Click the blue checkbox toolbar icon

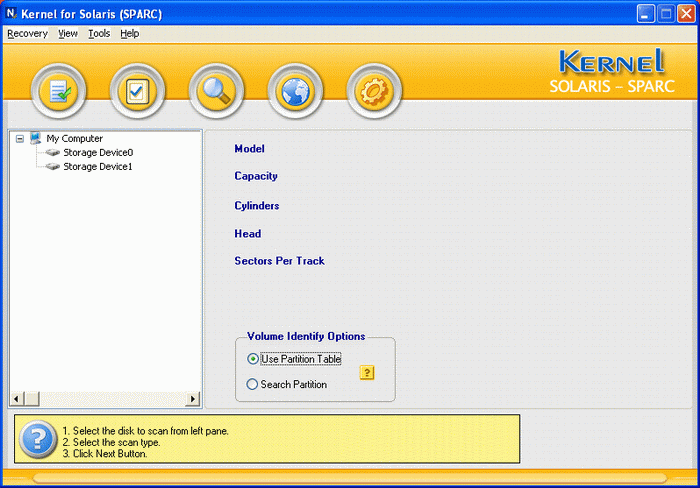[x=137, y=92]
